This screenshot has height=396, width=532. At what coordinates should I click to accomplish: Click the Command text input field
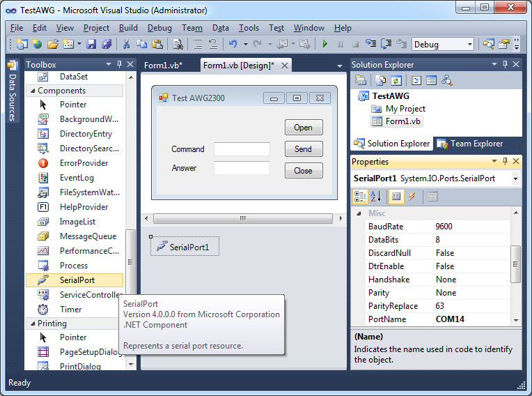[x=242, y=149]
